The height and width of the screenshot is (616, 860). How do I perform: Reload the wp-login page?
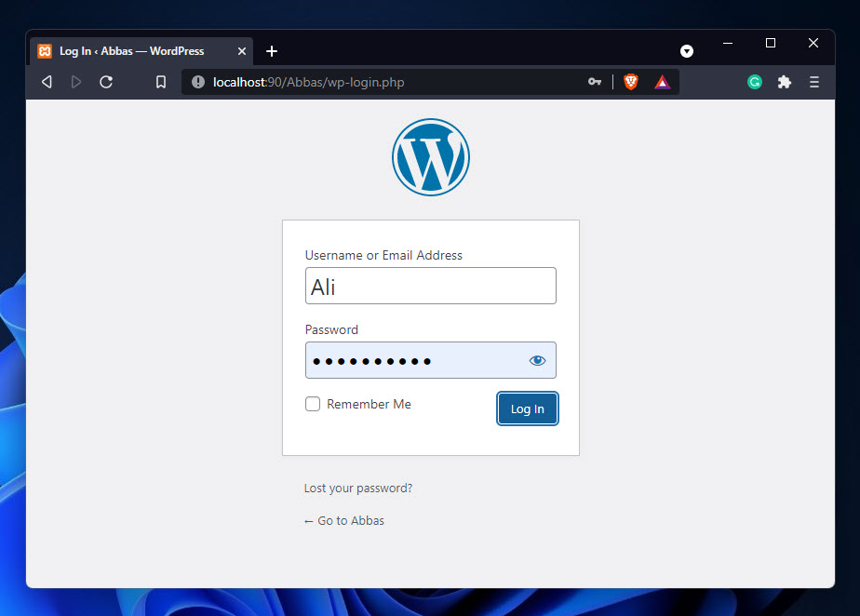tap(106, 82)
